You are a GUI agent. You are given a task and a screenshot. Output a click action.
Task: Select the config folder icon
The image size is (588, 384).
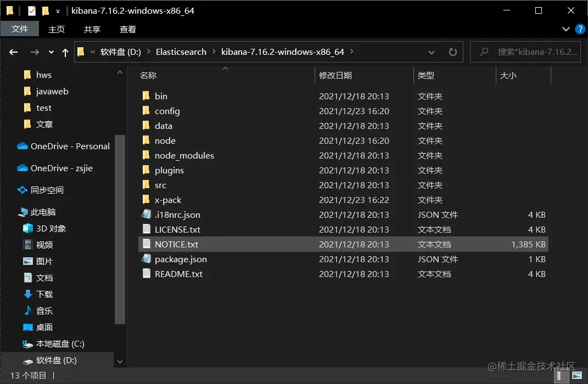(x=146, y=111)
